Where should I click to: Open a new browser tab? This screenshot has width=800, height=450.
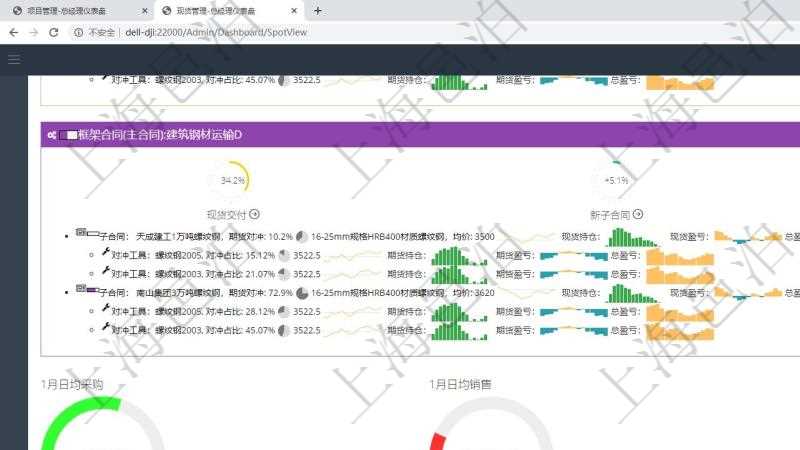point(318,11)
